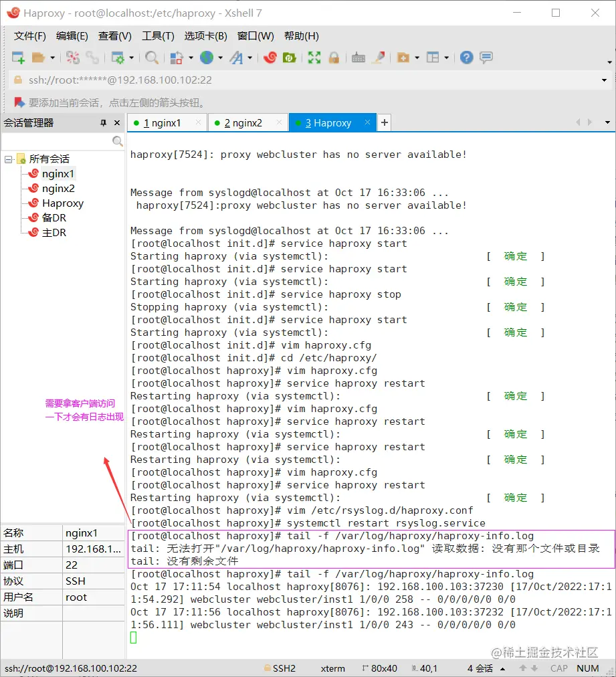The width and height of the screenshot is (616, 677).
Task: Click the lock screen padlock icon
Action: (334, 58)
